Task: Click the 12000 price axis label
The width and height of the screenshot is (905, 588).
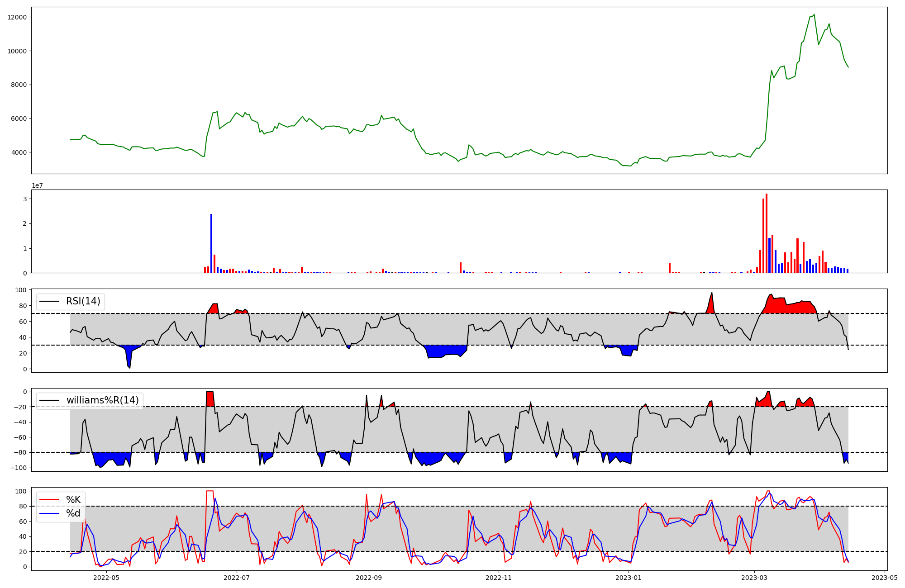Action: 17,17
